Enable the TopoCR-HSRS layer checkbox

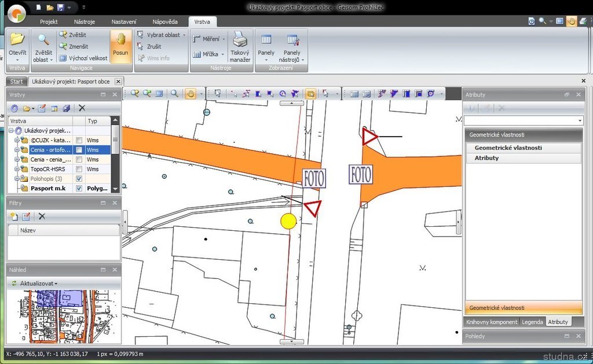coord(79,169)
